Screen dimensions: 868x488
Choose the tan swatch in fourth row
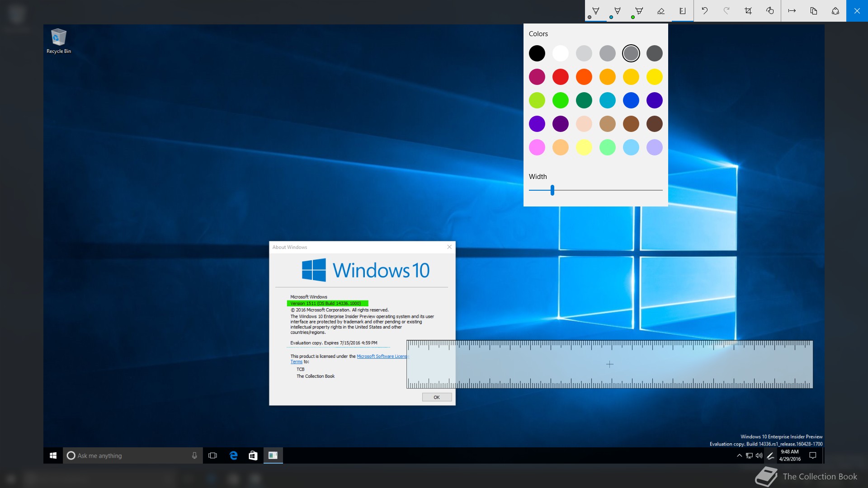(x=608, y=124)
